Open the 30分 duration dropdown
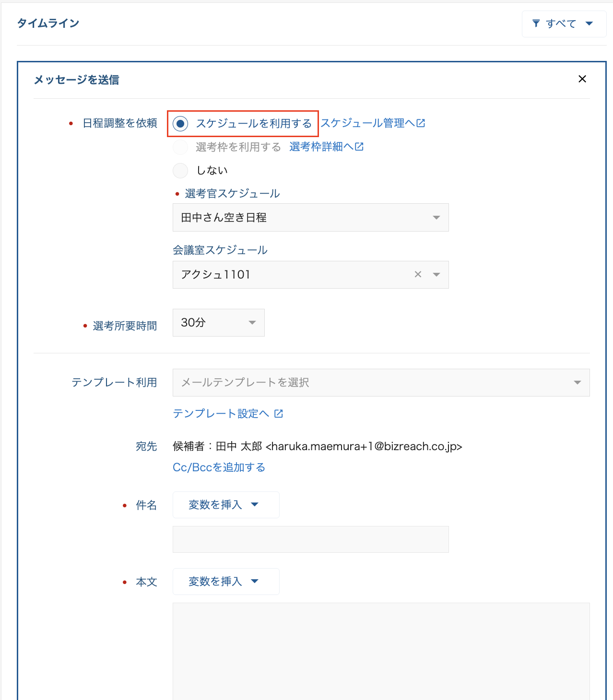The image size is (613, 700). 218,323
